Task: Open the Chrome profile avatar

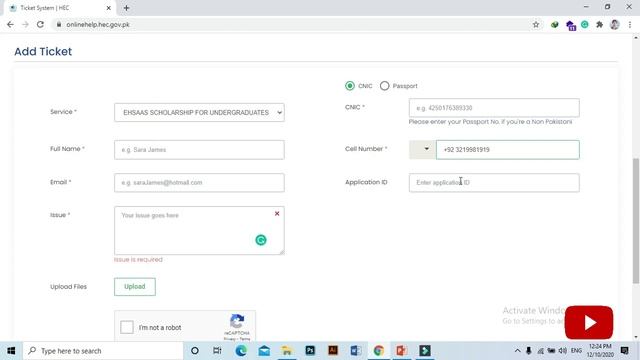Action: (615, 24)
